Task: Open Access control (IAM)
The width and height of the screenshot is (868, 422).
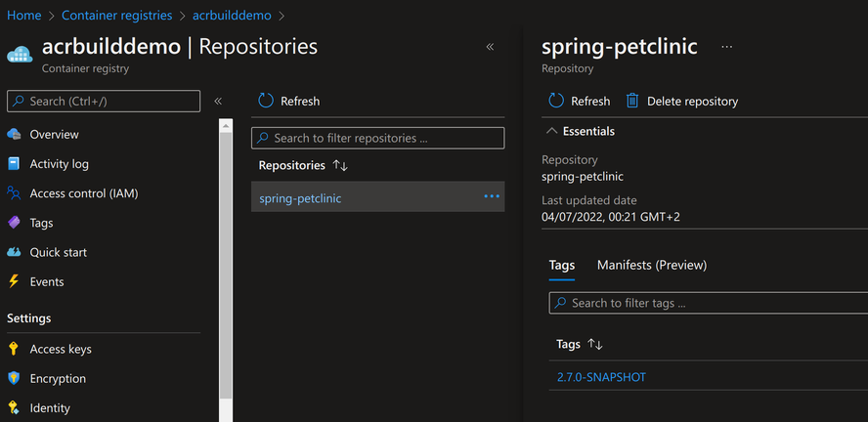Action: click(x=84, y=193)
